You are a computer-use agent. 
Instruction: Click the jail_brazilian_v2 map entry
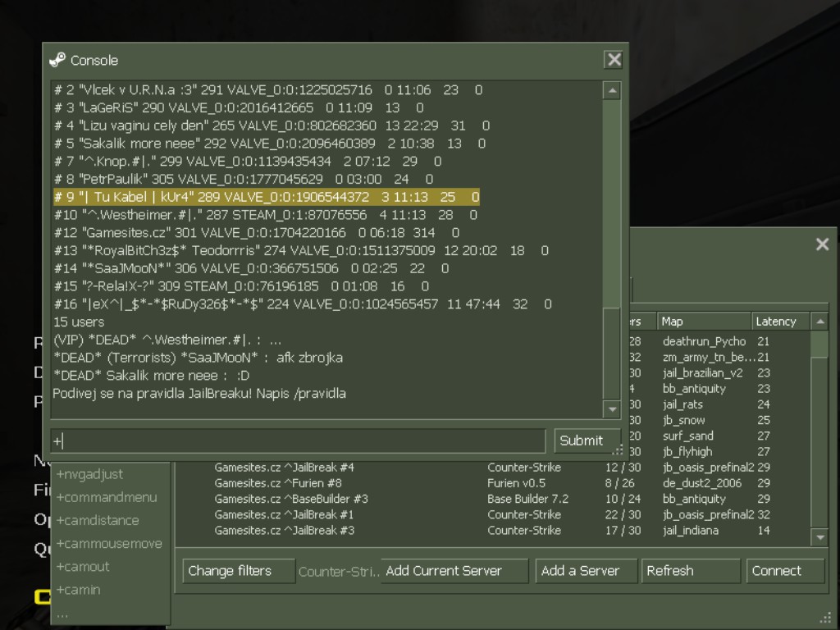[x=702, y=373]
